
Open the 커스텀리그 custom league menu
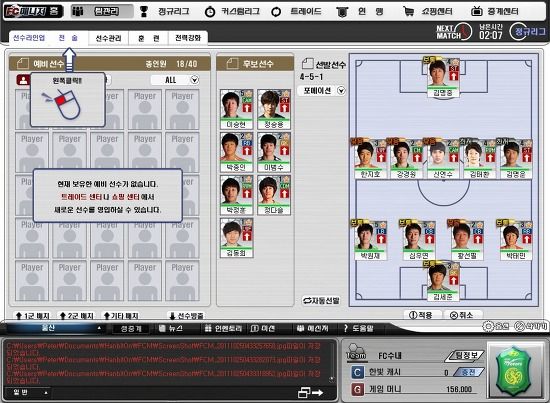[x=240, y=11]
